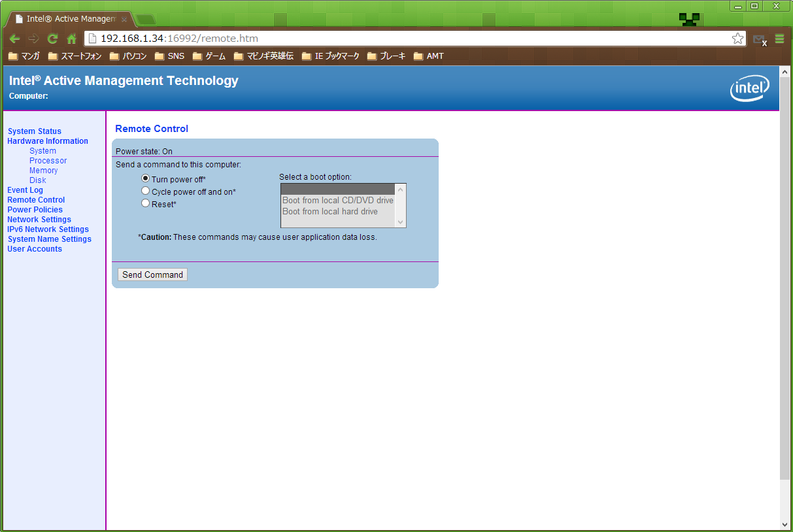Open the パソコン bookmark folder
This screenshot has height=532, width=793.
[x=128, y=56]
